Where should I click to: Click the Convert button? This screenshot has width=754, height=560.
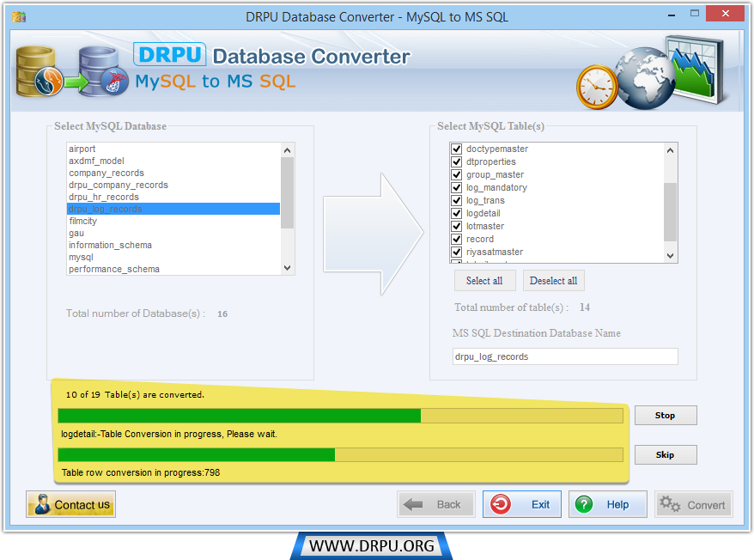(693, 504)
